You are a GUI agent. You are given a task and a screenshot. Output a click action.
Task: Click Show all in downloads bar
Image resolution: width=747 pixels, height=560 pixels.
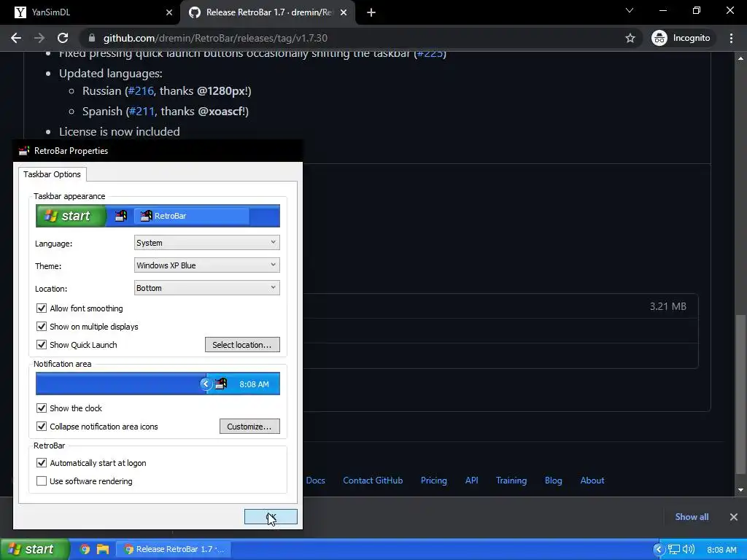[x=692, y=517]
